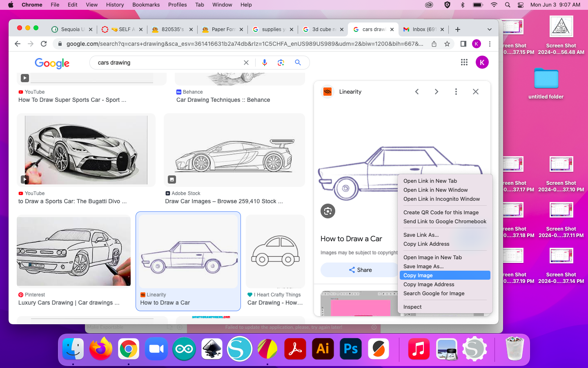The image size is (588, 368).
Task: Choose Copy Image in context menu
Action: 445,275
